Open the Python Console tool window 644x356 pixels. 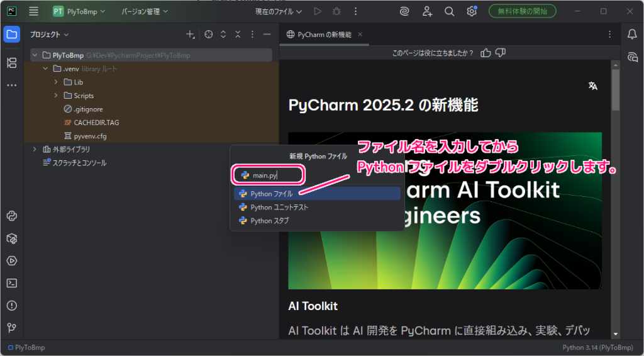click(x=12, y=216)
